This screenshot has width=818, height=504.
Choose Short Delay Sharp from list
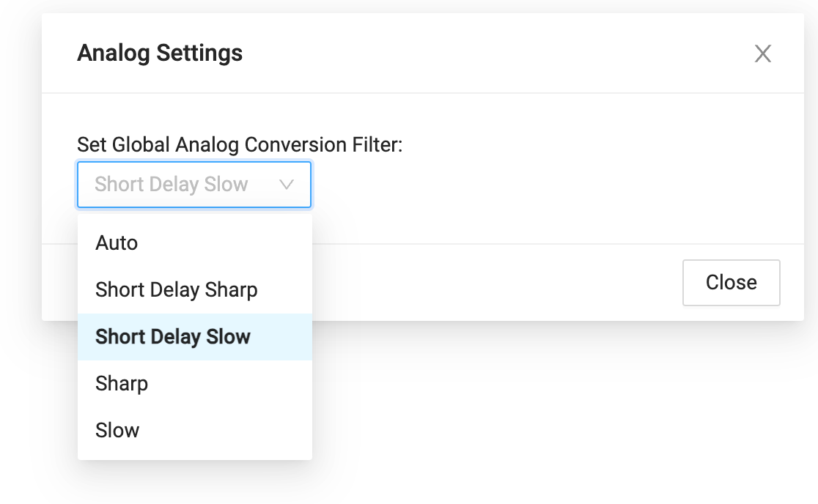click(177, 290)
